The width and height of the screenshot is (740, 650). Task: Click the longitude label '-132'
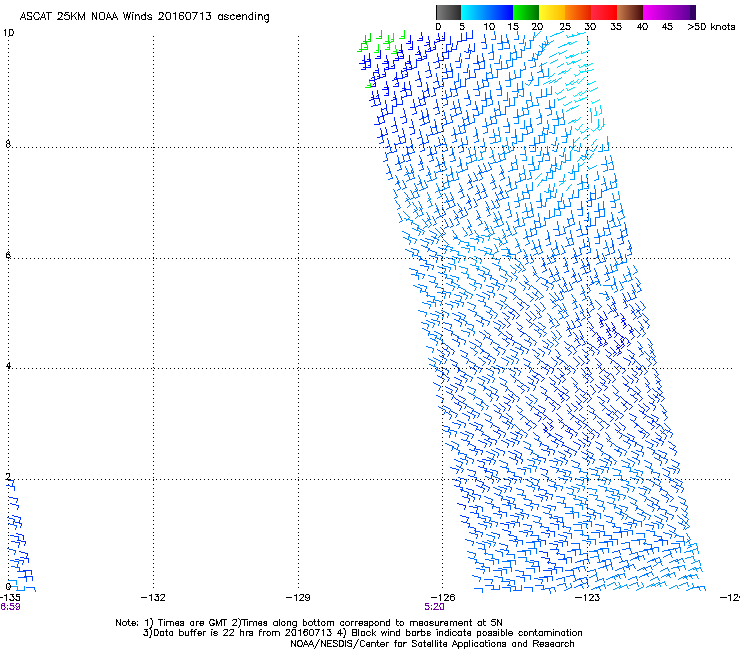point(153,598)
